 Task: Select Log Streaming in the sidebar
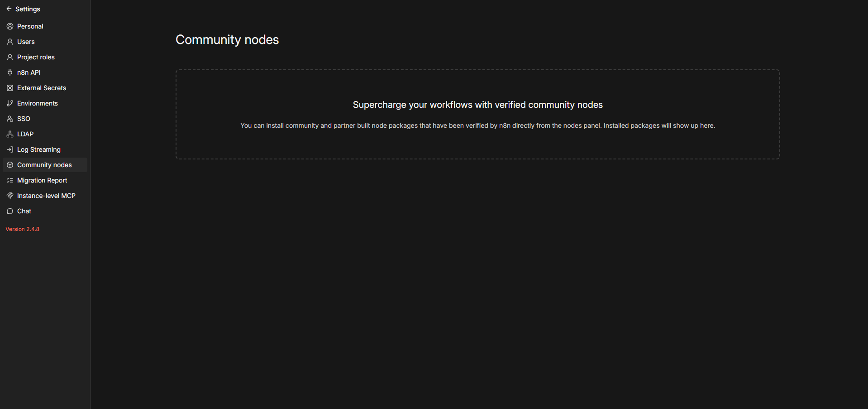coord(39,149)
